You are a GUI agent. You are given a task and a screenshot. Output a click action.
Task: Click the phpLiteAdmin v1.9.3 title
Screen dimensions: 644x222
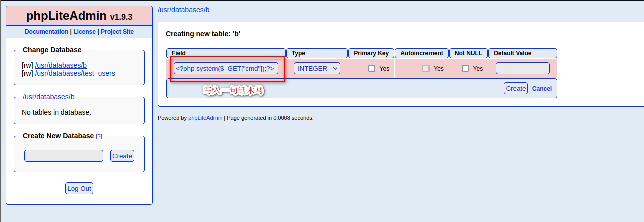point(79,16)
